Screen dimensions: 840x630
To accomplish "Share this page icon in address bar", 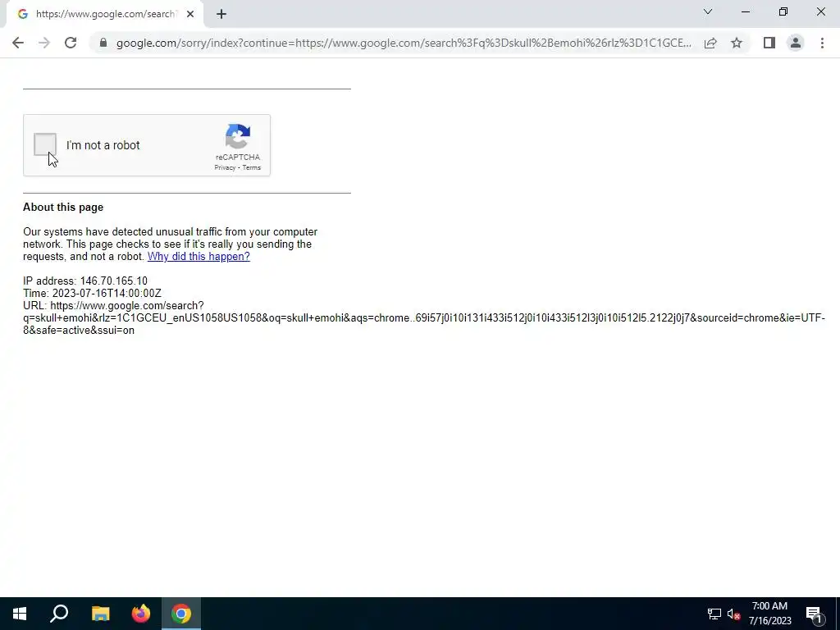I will pyautogui.click(x=710, y=43).
